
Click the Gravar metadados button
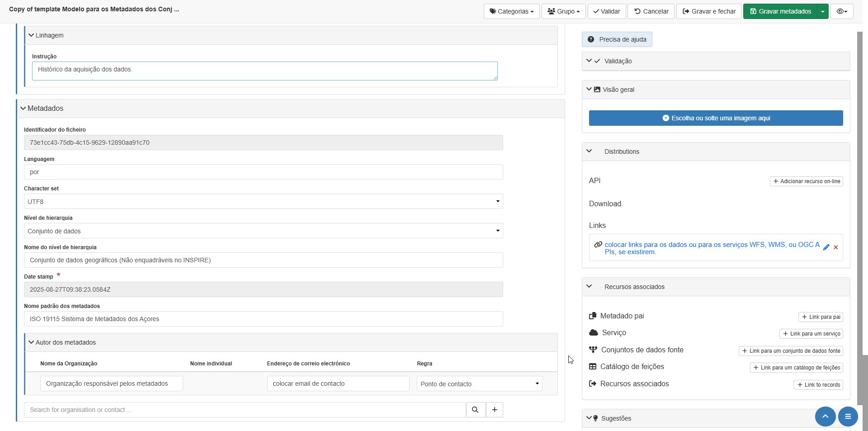780,11
